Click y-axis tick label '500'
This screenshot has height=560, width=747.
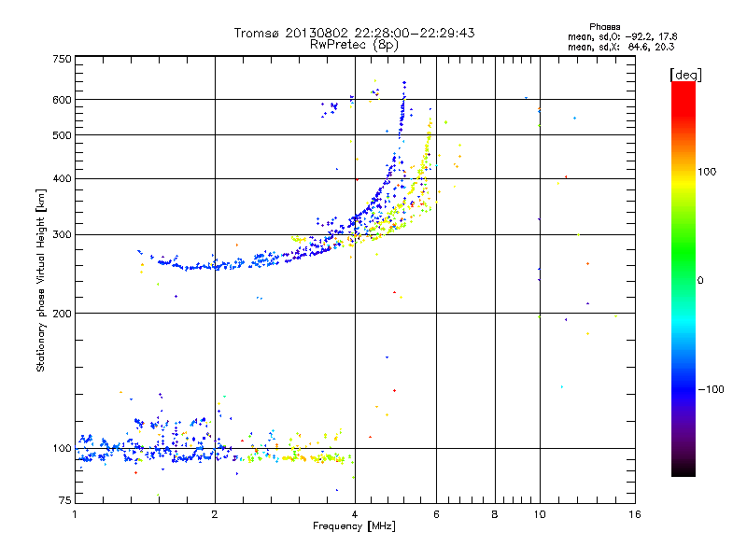click(x=63, y=135)
